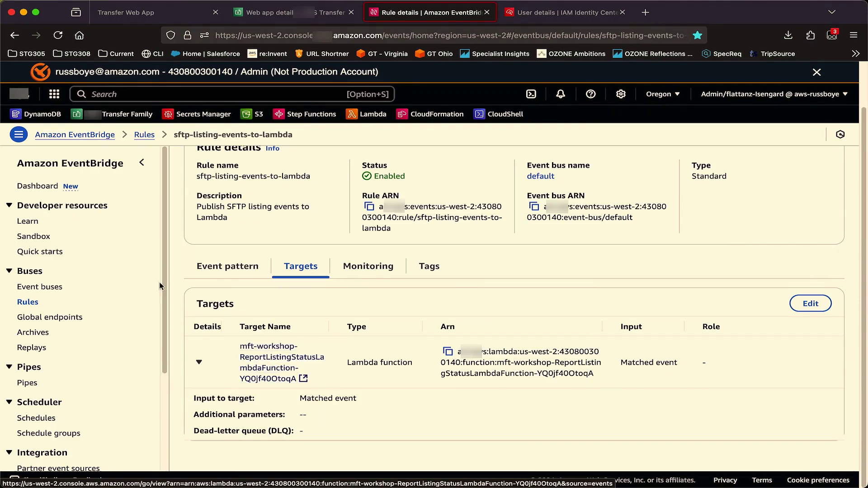Open the Transfer Family favorite shortcut
Screen dimensions: 868x488
[112, 114]
